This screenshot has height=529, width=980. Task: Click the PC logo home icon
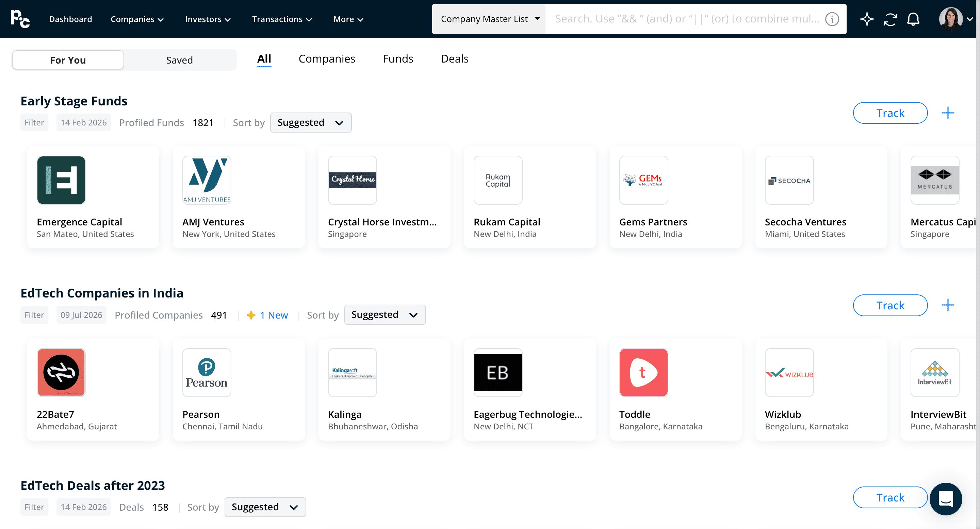[x=20, y=19]
